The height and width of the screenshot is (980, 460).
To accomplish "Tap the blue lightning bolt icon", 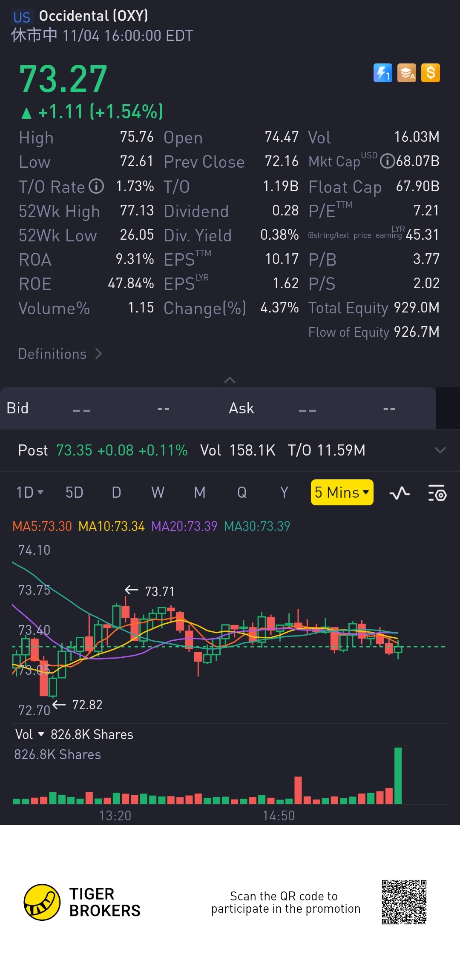I will [382, 73].
